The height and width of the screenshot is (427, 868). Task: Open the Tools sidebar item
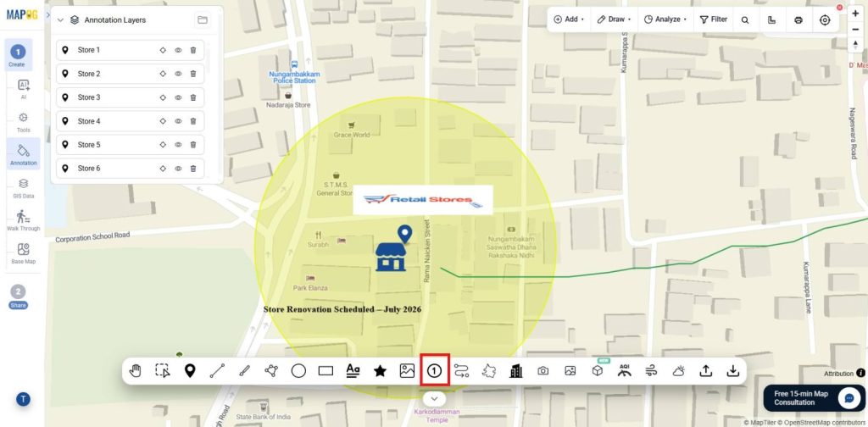pos(23,122)
